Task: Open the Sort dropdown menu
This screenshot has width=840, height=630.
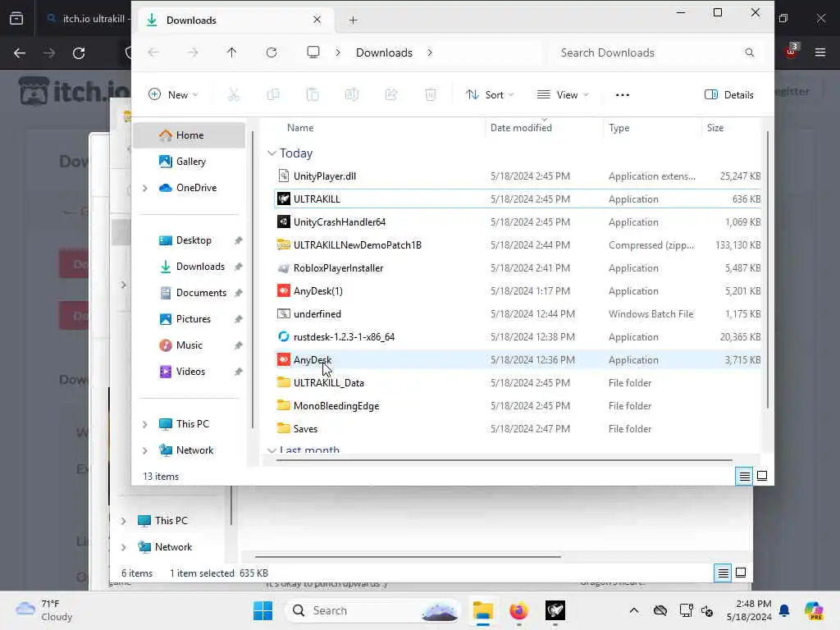Action: (490, 95)
